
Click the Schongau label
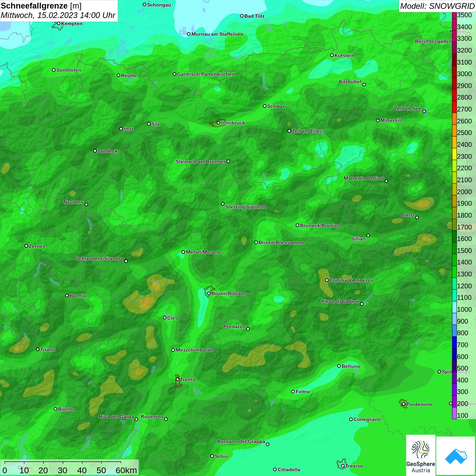point(159,5)
